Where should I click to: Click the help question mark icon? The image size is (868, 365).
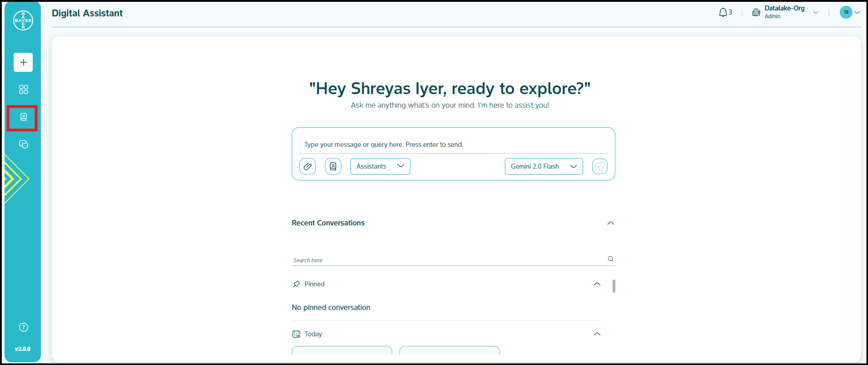click(24, 327)
